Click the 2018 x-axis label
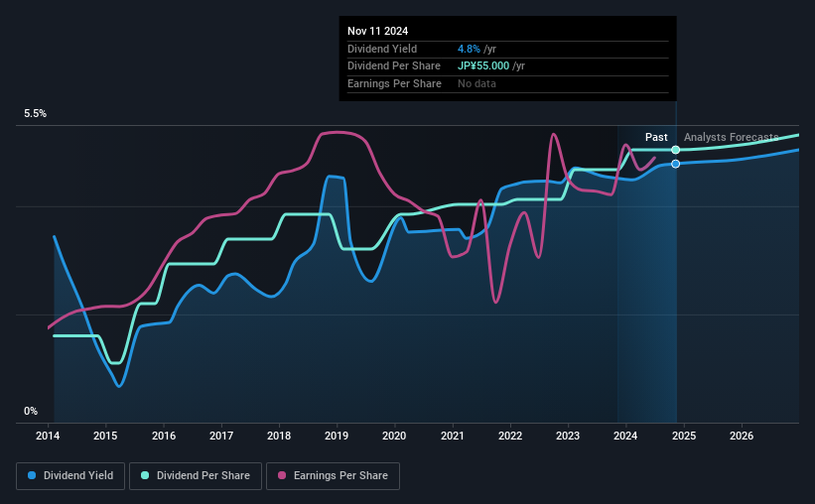This screenshot has height=504, width=815. click(279, 436)
